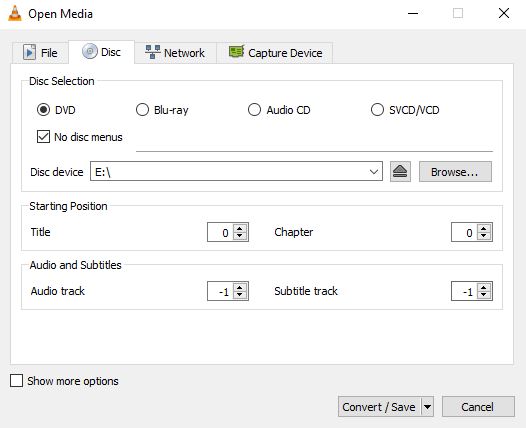The height and width of the screenshot is (428, 526).
Task: Click the Starting Position group label
Action: pos(68,206)
